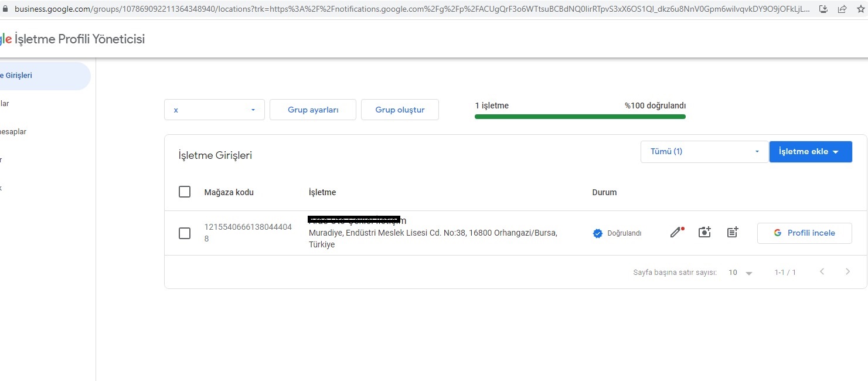Click the add photo camera icon
This screenshot has width=868, height=381.
point(704,233)
